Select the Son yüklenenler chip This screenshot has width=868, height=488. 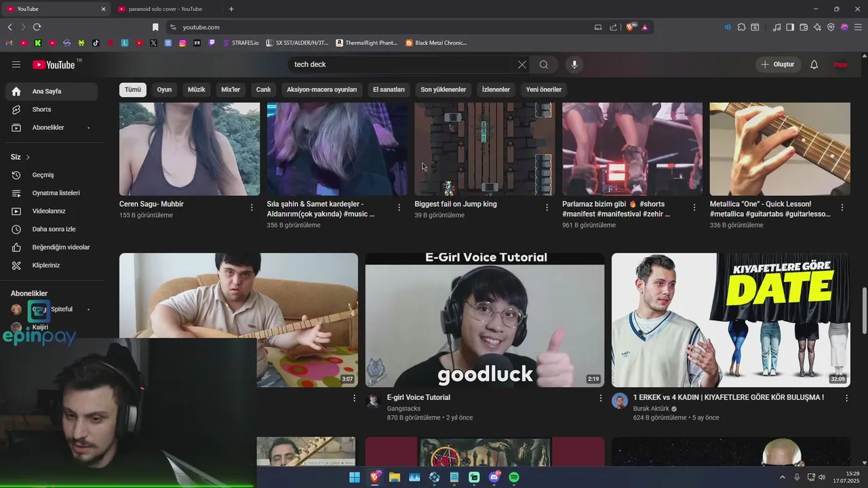(x=443, y=89)
